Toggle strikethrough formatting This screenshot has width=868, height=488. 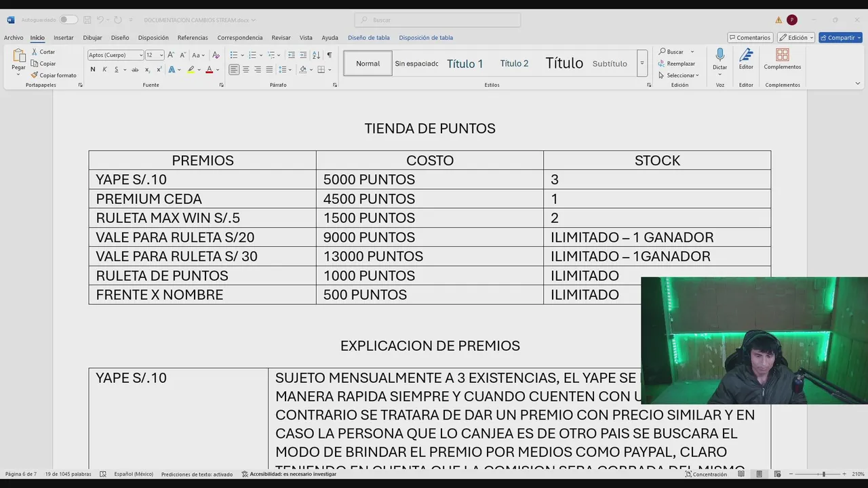[135, 69]
